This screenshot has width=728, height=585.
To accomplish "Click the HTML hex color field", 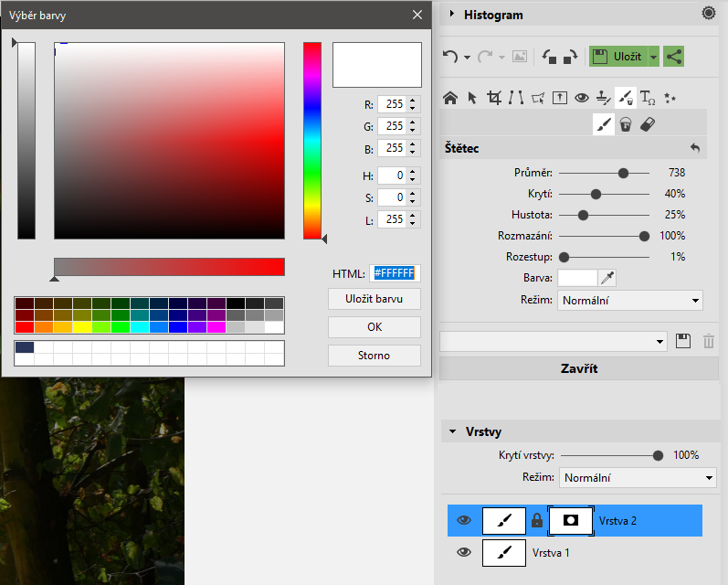I will pos(394,273).
